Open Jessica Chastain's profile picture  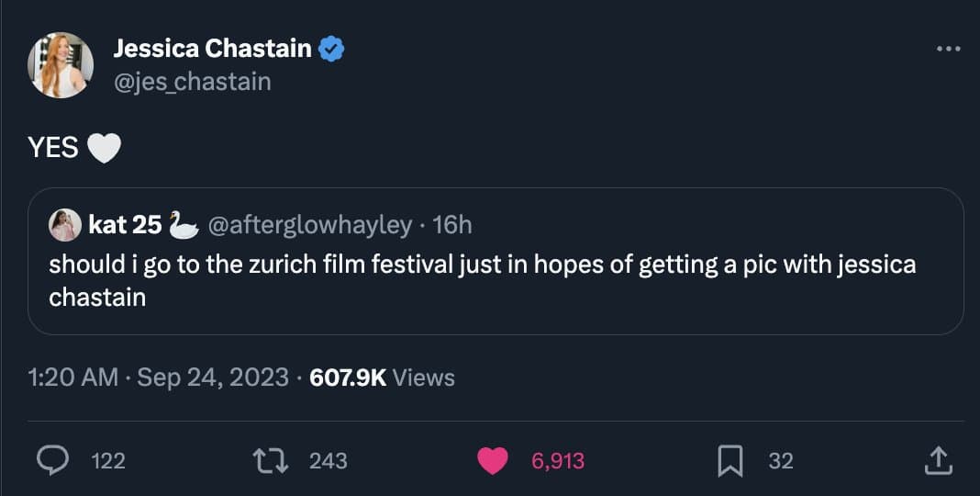pos(61,64)
